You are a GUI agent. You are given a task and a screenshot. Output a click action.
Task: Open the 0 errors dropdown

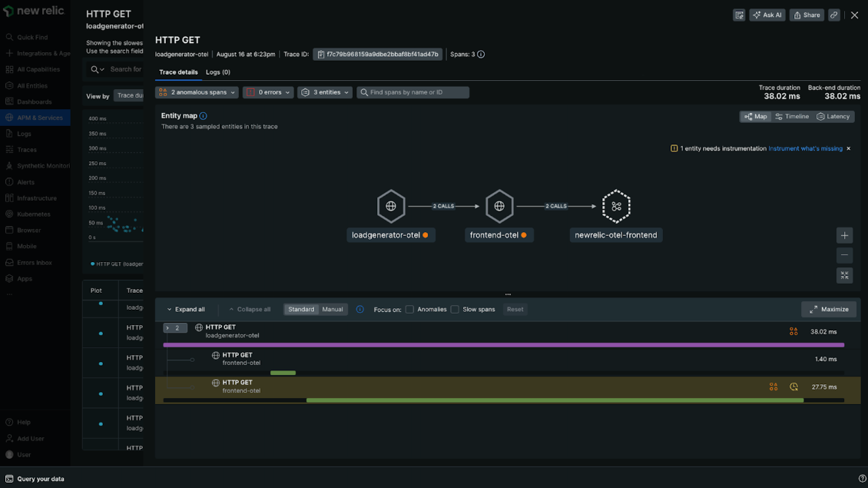[268, 92]
